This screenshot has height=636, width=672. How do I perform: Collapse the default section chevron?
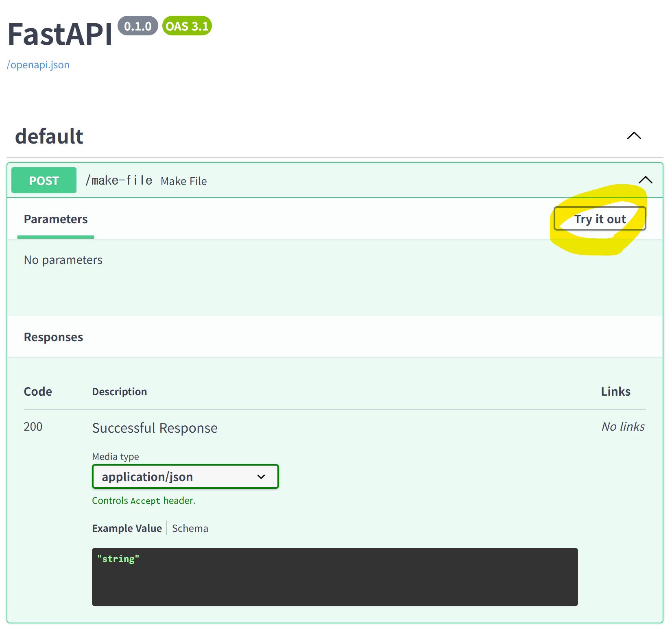pyautogui.click(x=634, y=135)
